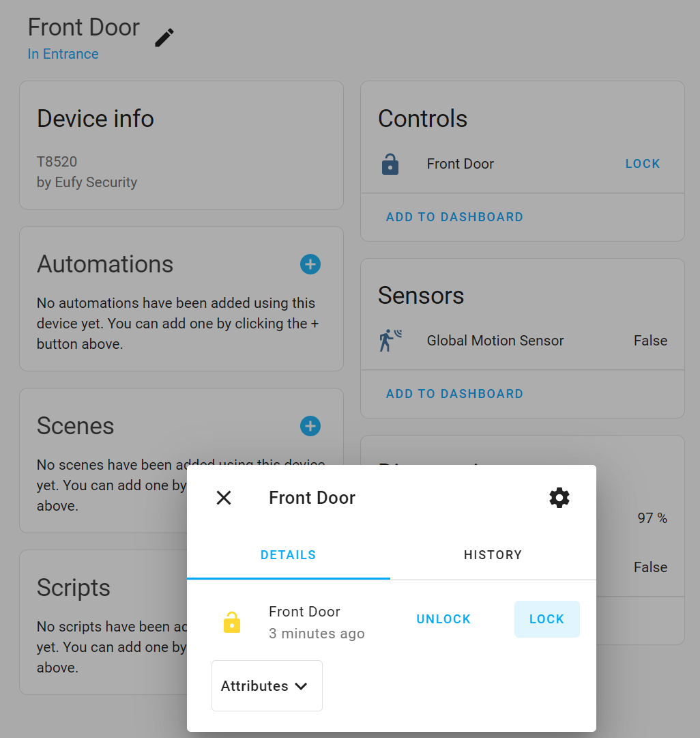Open device settings via the gear icon
Image resolution: width=700 pixels, height=738 pixels.
pyautogui.click(x=559, y=498)
